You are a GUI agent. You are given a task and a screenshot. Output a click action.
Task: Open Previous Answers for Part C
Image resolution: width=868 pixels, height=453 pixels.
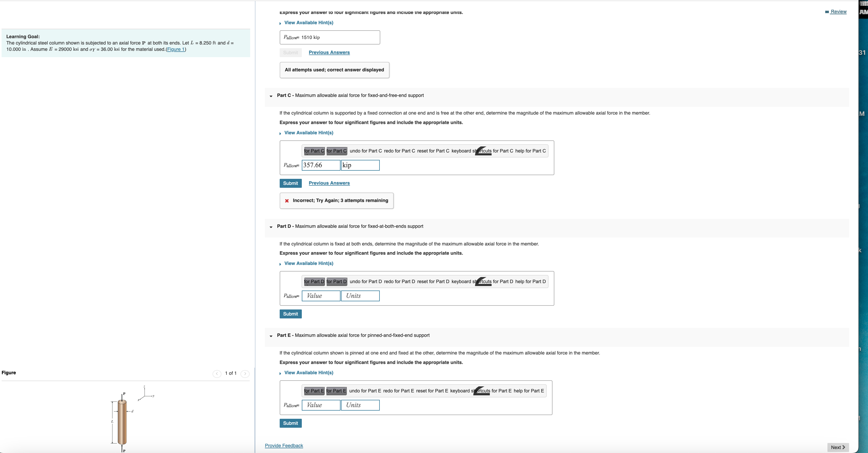329,183
